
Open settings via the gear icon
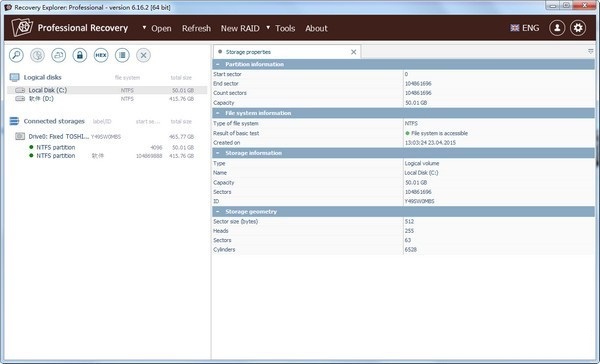click(x=578, y=28)
